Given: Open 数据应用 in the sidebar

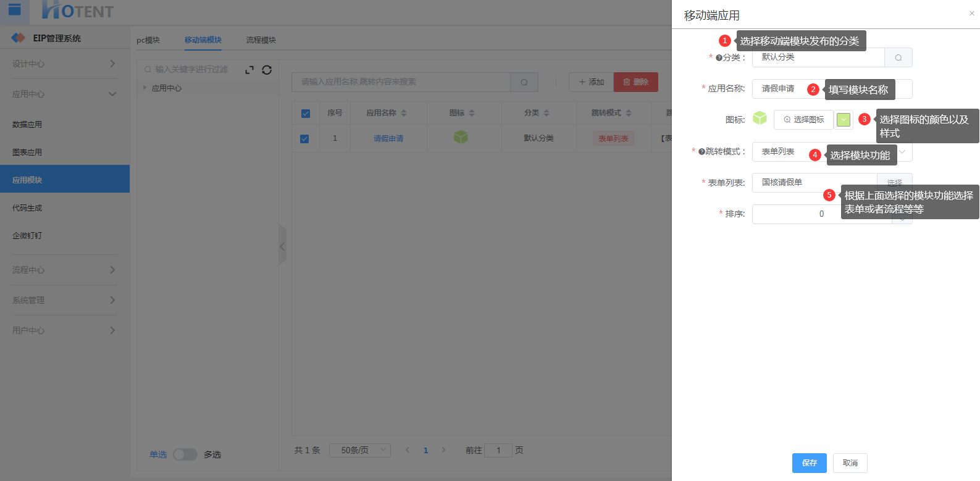Looking at the screenshot, I should pos(65,124).
